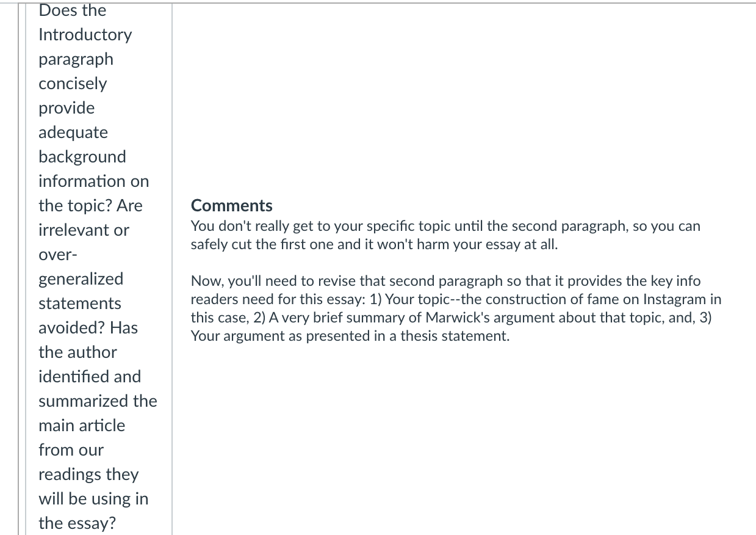Click the criterion line 'the topic? Are'
This screenshot has height=535, width=756.
[x=90, y=206]
